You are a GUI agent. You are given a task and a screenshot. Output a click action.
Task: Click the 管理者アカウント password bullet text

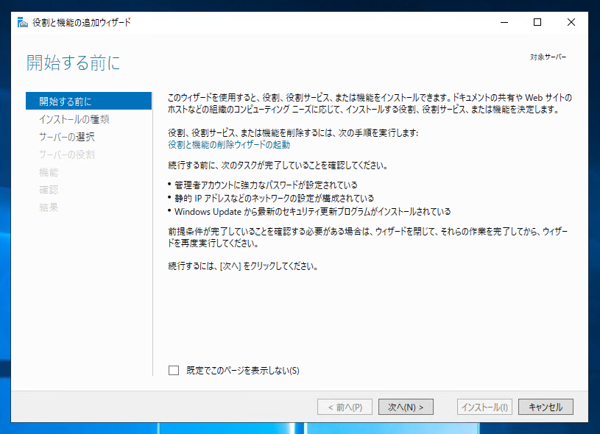click(x=266, y=185)
